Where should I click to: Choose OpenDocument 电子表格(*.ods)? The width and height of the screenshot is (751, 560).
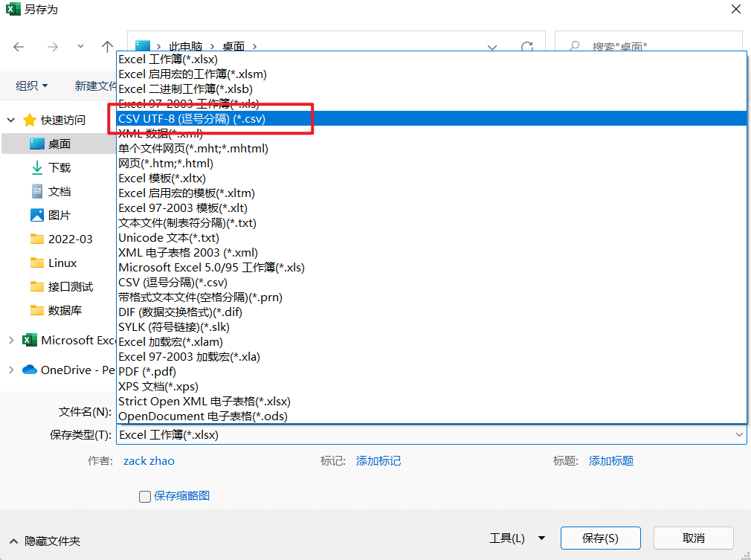[x=431, y=416]
